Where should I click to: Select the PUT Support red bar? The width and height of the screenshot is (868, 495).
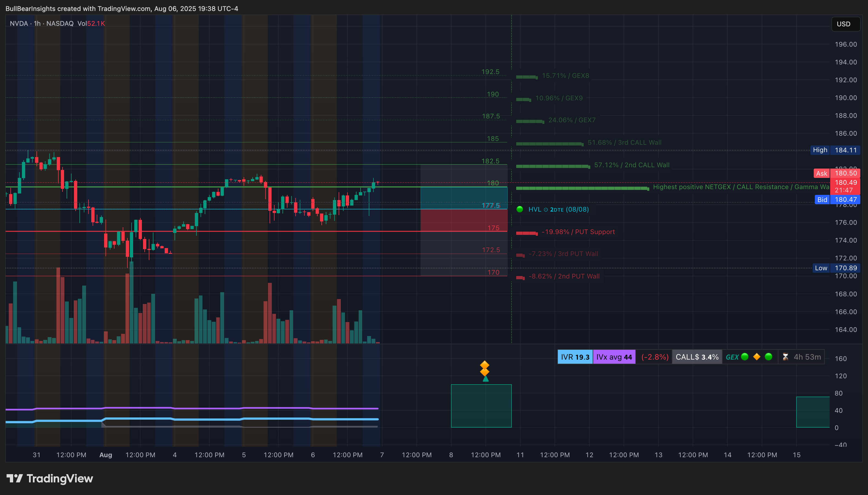coord(527,233)
